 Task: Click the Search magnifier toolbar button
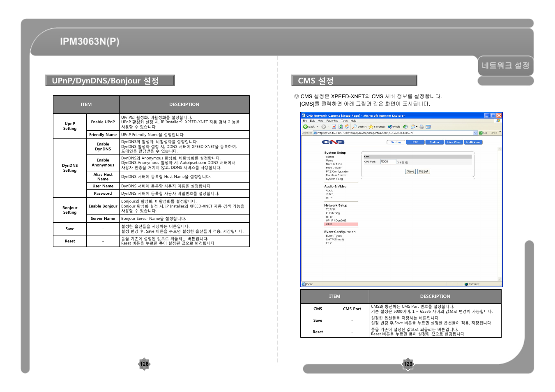359,127
